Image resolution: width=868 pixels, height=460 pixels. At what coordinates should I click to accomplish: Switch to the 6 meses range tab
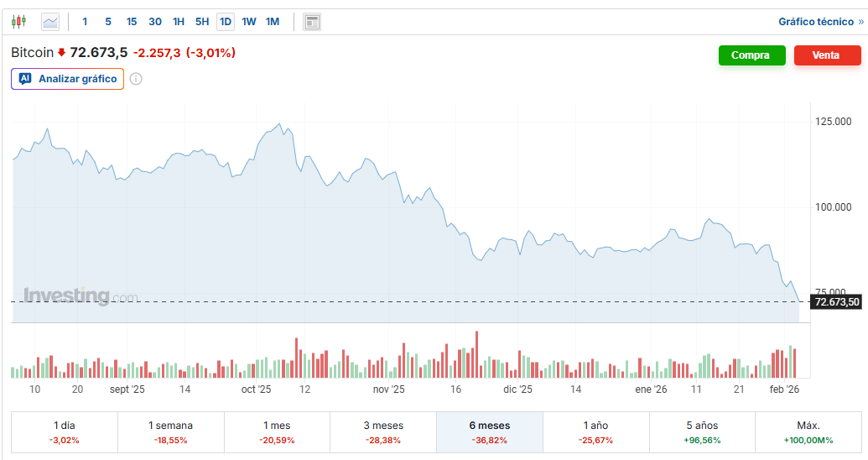tap(490, 432)
